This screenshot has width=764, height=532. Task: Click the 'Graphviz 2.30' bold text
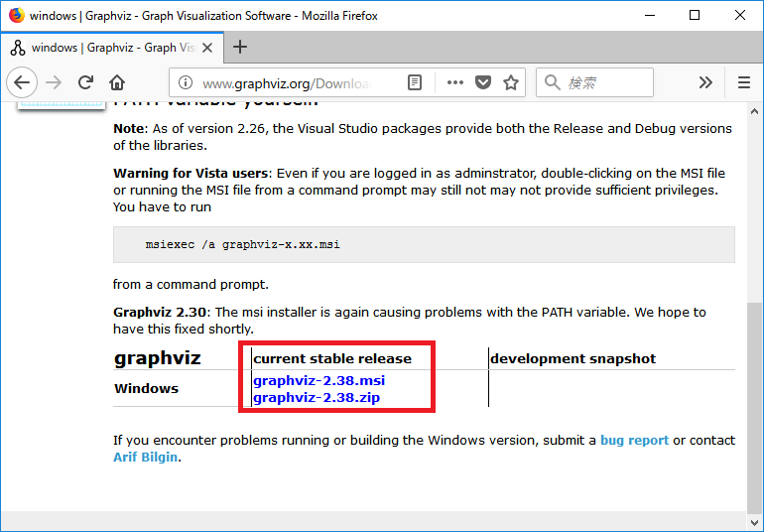click(x=160, y=312)
